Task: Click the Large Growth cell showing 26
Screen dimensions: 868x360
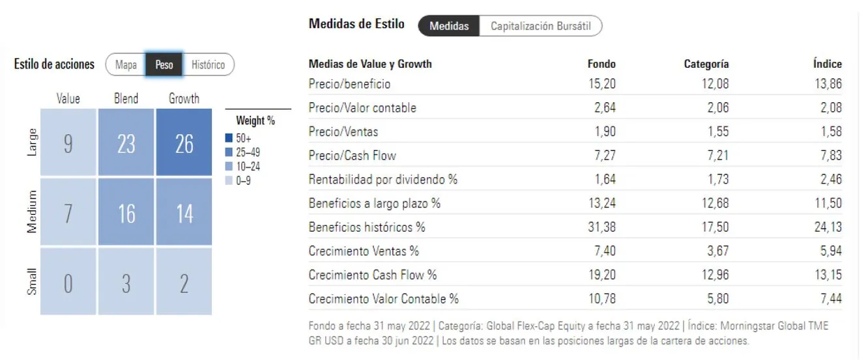Action: (184, 143)
